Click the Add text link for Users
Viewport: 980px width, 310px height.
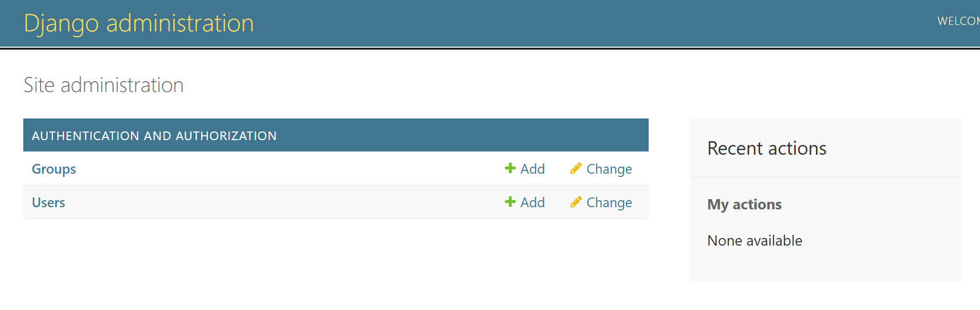(533, 202)
